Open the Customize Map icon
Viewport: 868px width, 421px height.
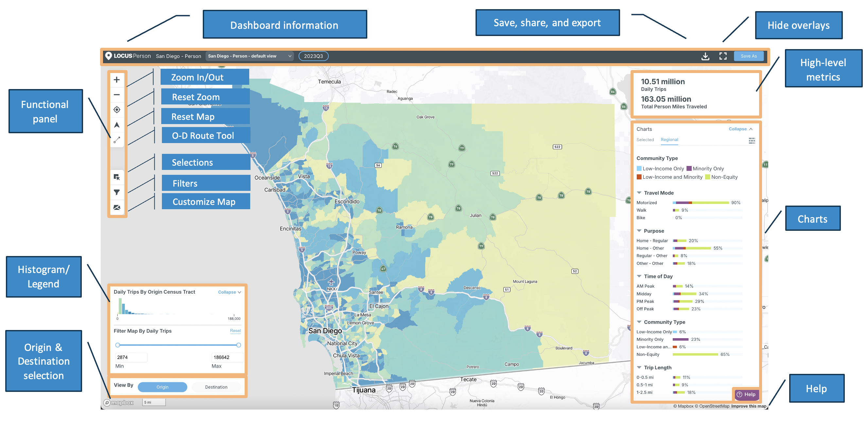tap(116, 207)
